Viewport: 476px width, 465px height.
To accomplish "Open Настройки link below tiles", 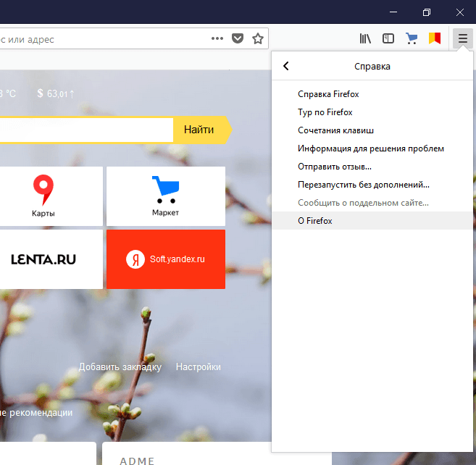I will [199, 367].
